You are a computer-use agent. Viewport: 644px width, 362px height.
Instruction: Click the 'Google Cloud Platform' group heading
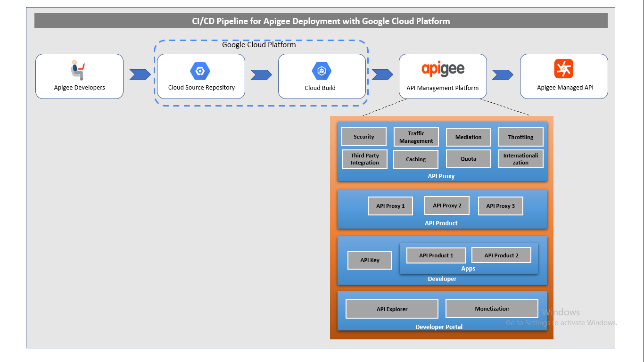pyautogui.click(x=259, y=45)
